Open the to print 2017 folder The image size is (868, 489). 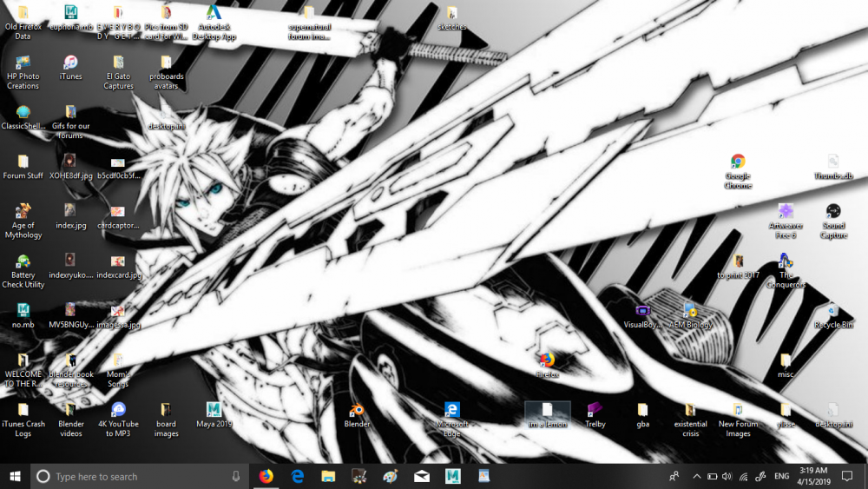738,266
